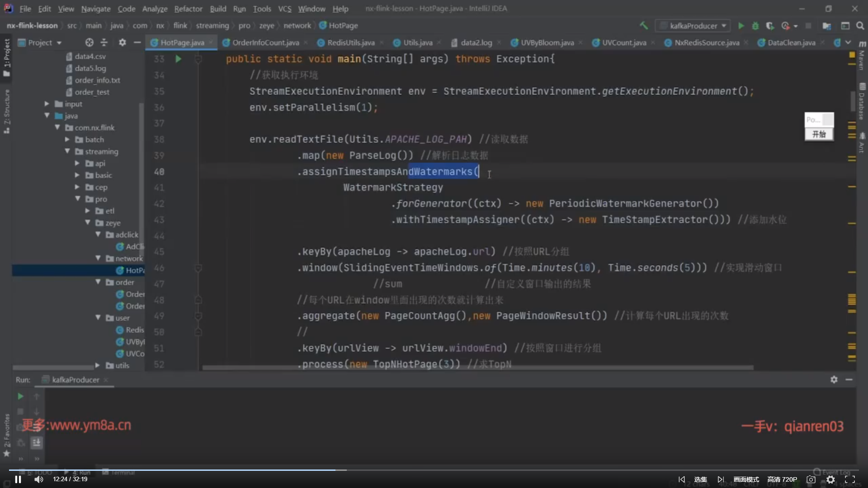The width and height of the screenshot is (868, 488).
Task: Click the 开始 button
Action: [x=819, y=134]
